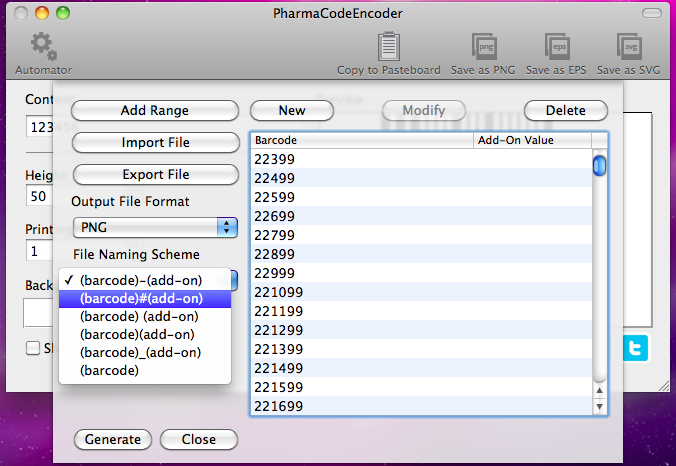Screen dimensions: 676x466
Task: Select barcode row 22899
Action: pos(421,254)
